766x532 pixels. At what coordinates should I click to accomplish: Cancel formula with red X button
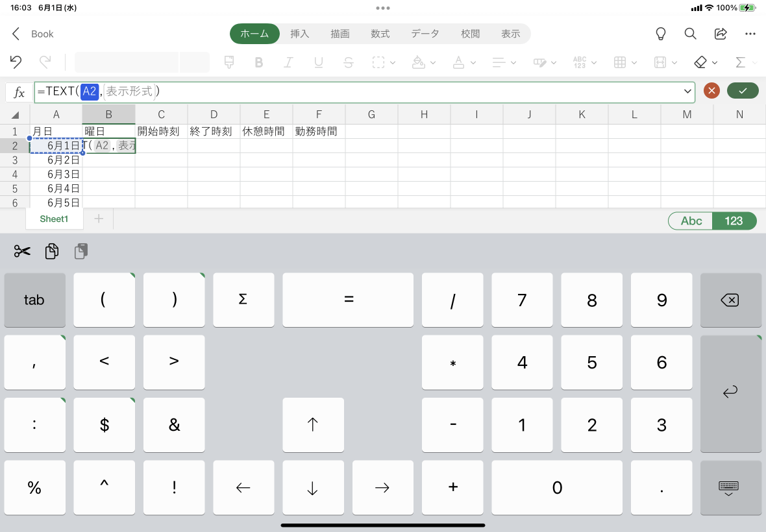(711, 91)
